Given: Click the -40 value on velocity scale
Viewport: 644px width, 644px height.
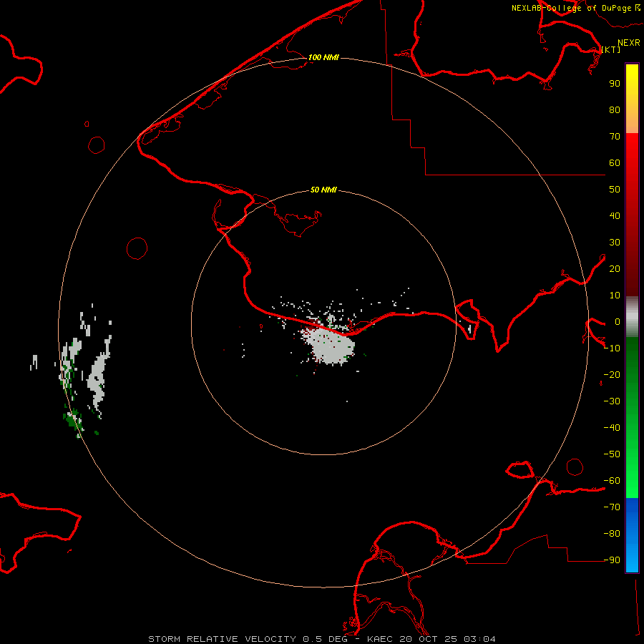Looking at the screenshot, I should pyautogui.click(x=612, y=428).
